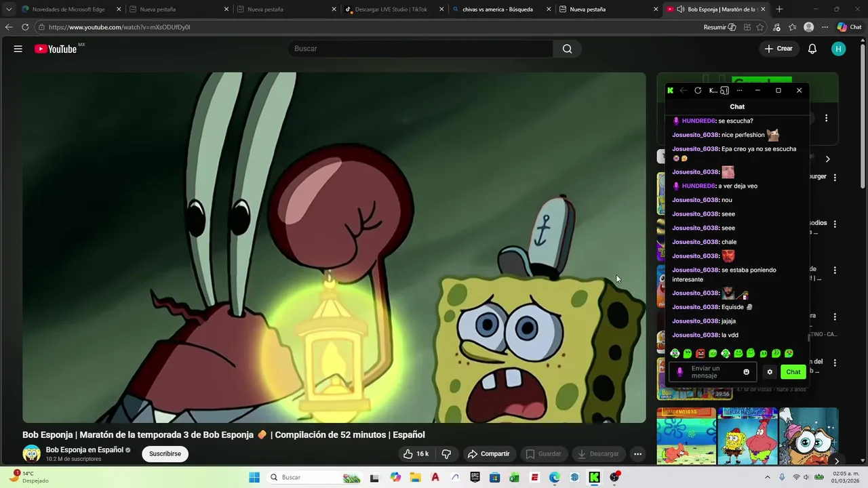This screenshot has height=488, width=868.
Task: Dislike the Bob Esponja video
Action: tap(446, 454)
